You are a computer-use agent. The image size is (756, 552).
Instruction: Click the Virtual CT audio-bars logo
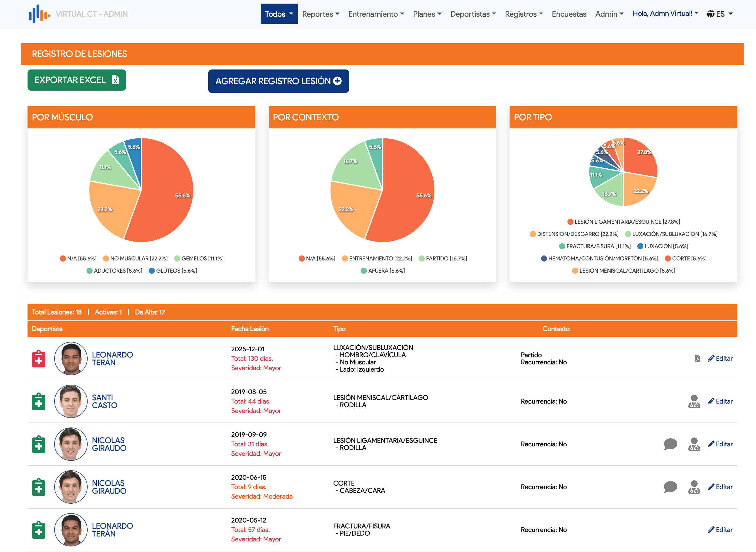coord(39,14)
